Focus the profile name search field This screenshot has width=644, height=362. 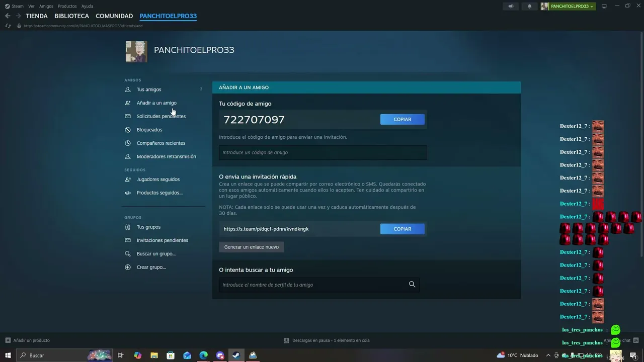pos(319,285)
